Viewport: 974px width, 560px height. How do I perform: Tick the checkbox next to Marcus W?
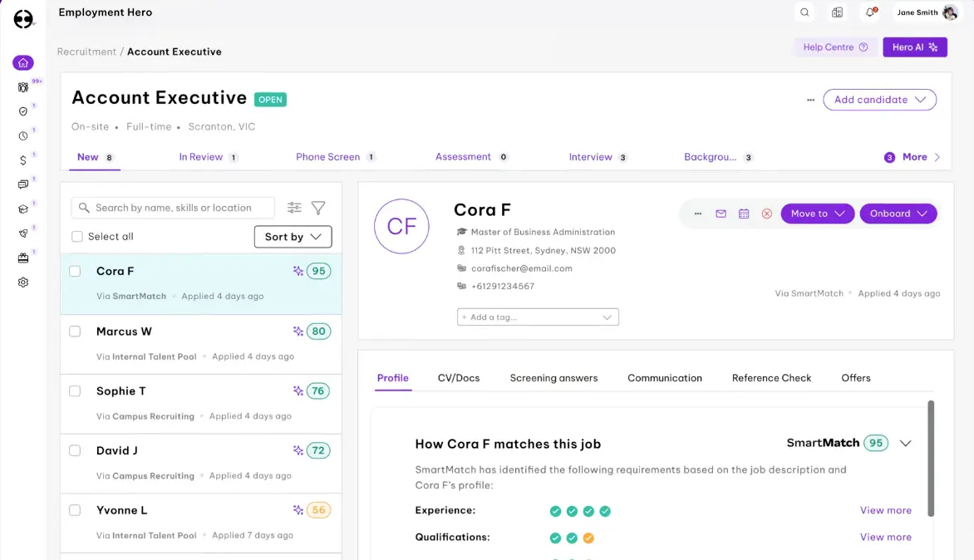click(74, 331)
